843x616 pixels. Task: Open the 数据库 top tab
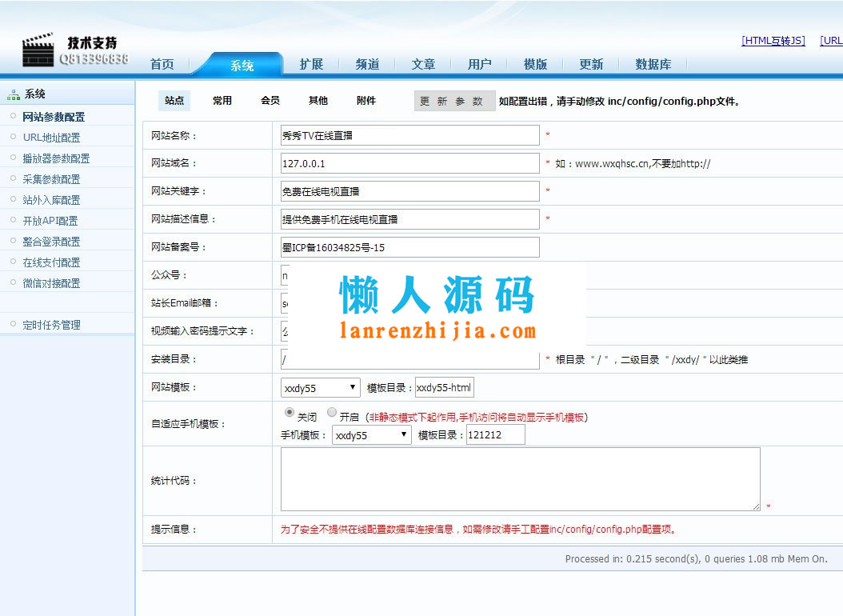(653, 65)
